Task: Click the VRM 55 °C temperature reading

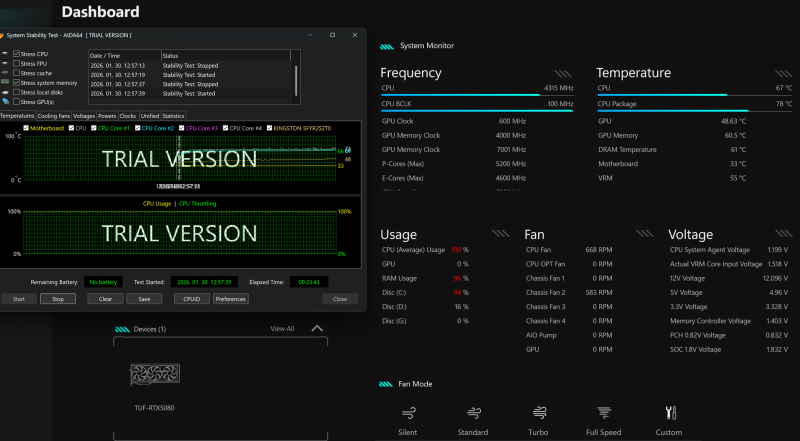Action: click(738, 178)
